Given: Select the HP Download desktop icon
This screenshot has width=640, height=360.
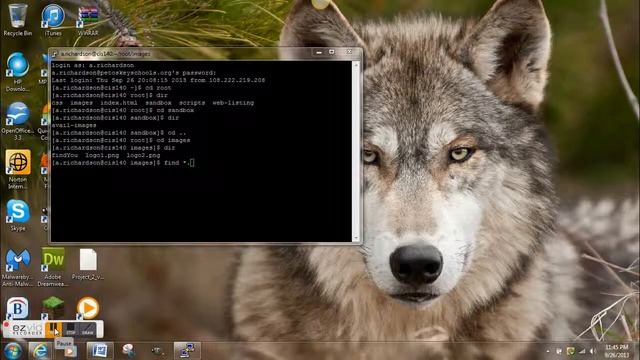Looking at the screenshot, I should click(x=18, y=72).
